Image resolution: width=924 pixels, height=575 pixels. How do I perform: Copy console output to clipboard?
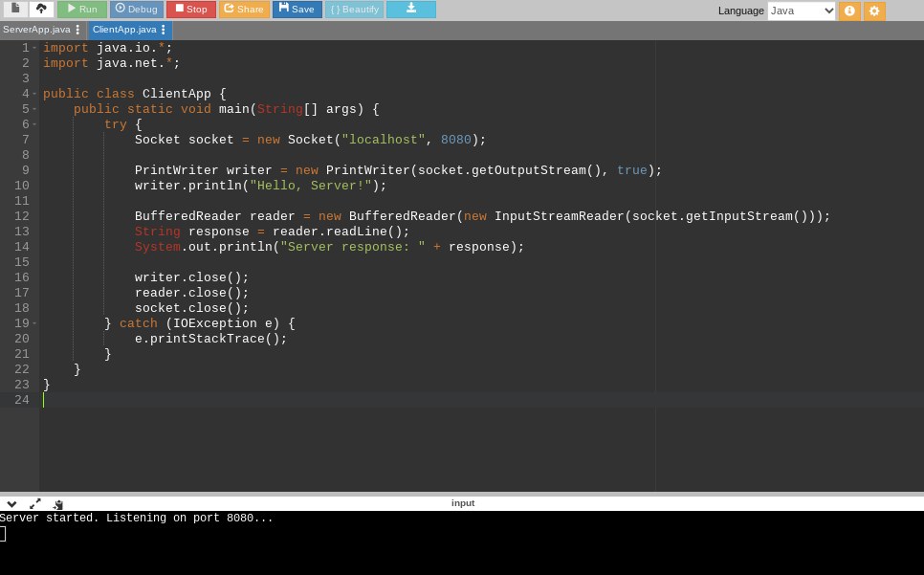click(57, 504)
